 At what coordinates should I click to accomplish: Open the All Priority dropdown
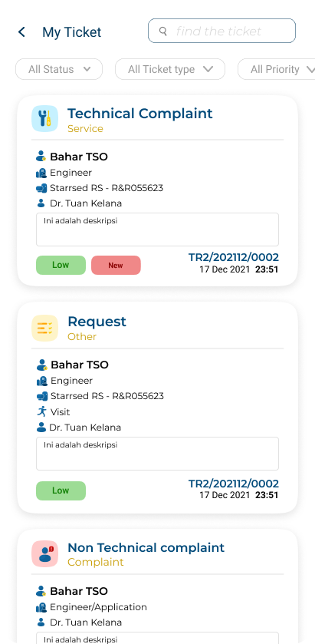pos(277,69)
